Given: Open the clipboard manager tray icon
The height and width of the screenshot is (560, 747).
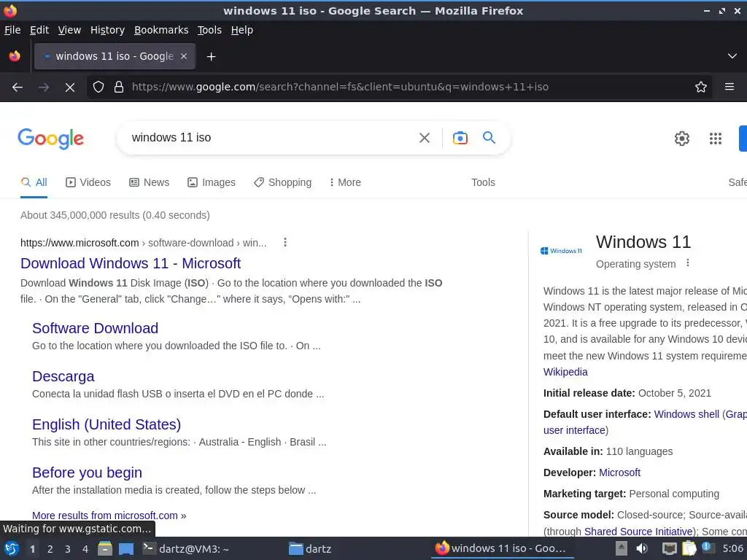Looking at the screenshot, I should click(689, 548).
